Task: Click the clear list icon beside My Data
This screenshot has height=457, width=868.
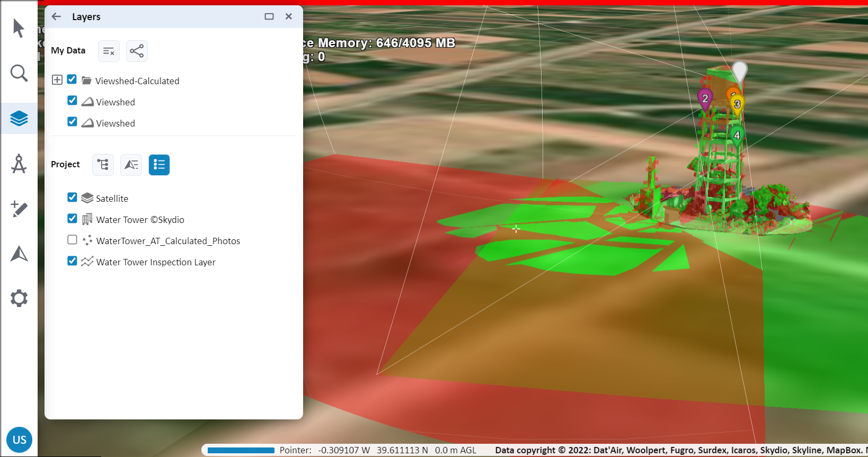Action: 109,51
